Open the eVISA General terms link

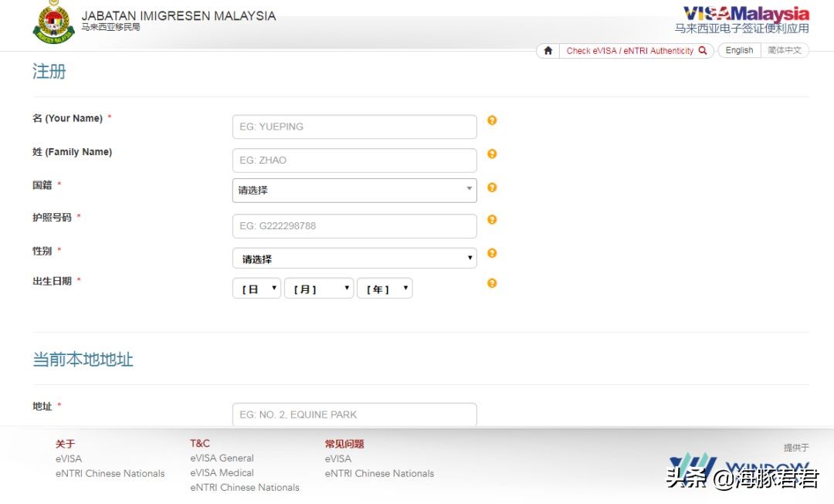point(222,458)
